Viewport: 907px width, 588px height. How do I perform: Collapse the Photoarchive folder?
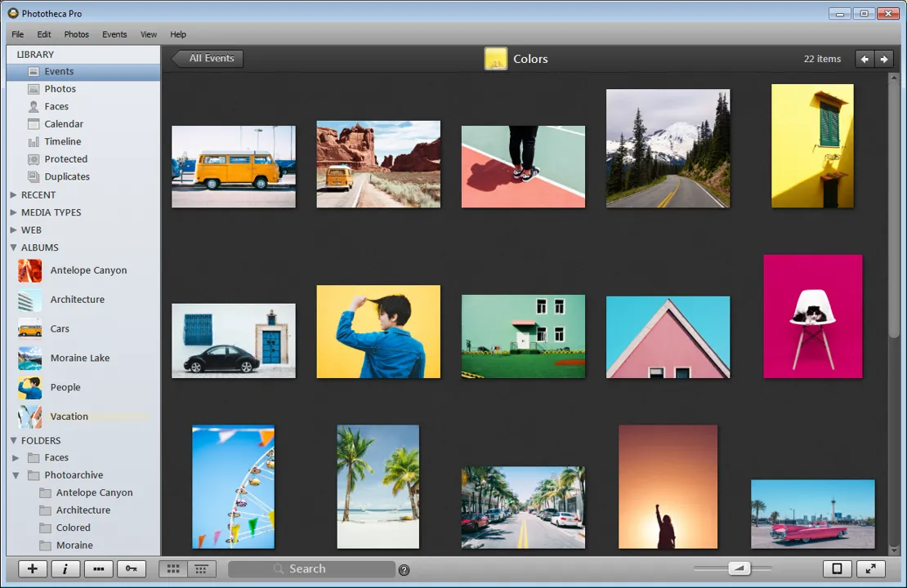pyautogui.click(x=16, y=475)
